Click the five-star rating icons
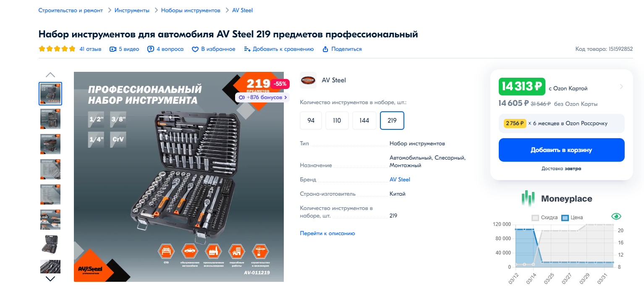The width and height of the screenshot is (644, 307). [x=57, y=49]
